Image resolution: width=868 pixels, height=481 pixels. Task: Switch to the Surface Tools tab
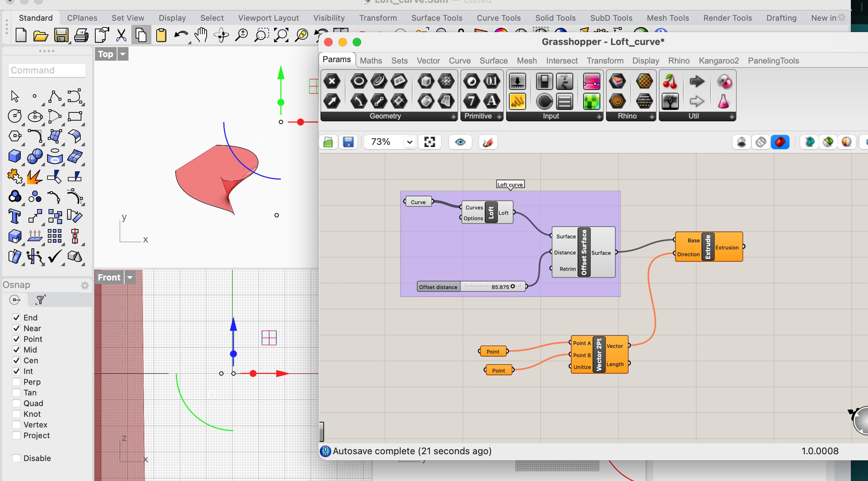tap(436, 18)
